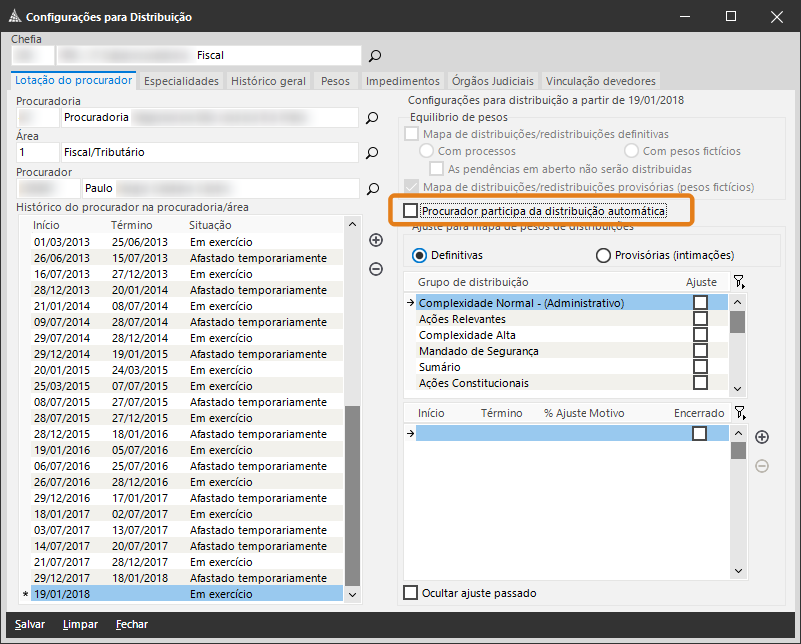Click the Área search magnifier icon
The width and height of the screenshot is (801, 644).
tap(372, 153)
